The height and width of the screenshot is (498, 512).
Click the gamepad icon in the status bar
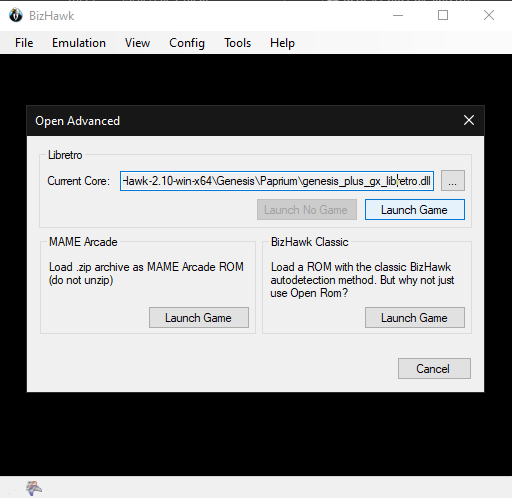coord(34,488)
